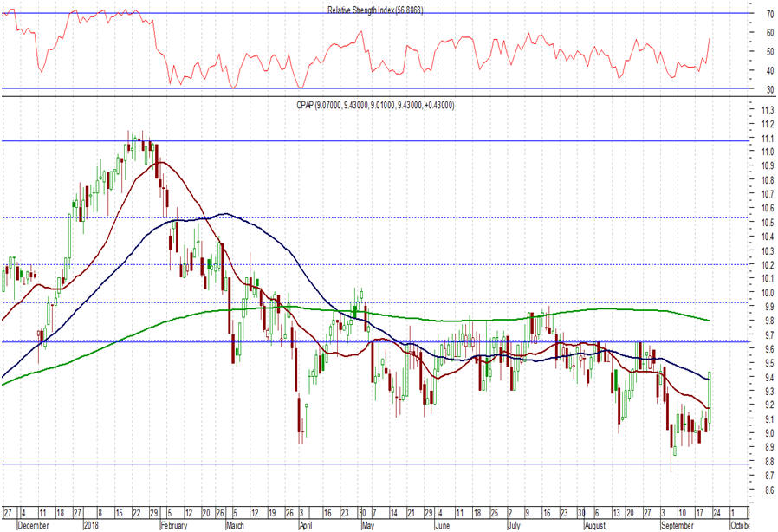Image resolution: width=778 pixels, height=532 pixels.
Task: Select price axis label 10.4
Action: pyautogui.click(x=768, y=237)
